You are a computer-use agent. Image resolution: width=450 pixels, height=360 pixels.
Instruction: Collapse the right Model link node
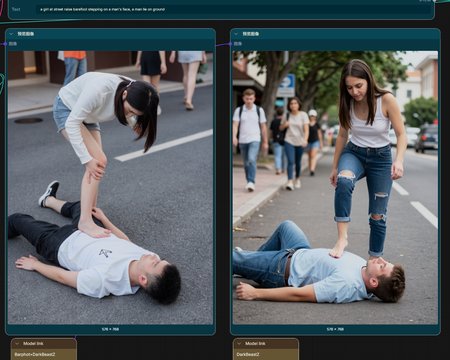[239, 344]
